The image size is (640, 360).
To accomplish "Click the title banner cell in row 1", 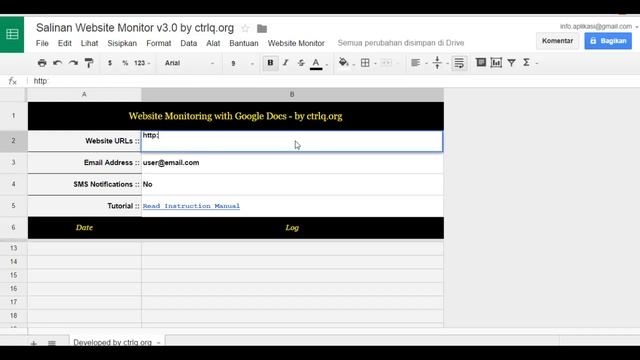I will pyautogui.click(x=236, y=116).
